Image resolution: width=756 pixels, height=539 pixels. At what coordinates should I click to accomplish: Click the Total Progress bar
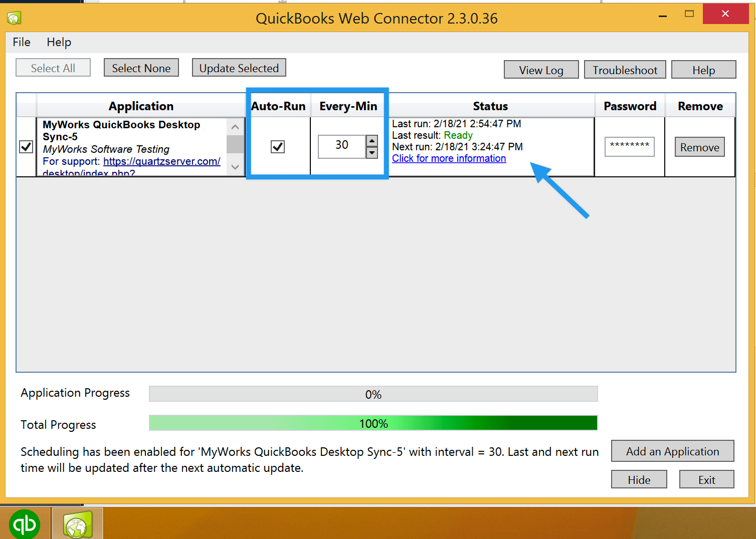pos(373,423)
